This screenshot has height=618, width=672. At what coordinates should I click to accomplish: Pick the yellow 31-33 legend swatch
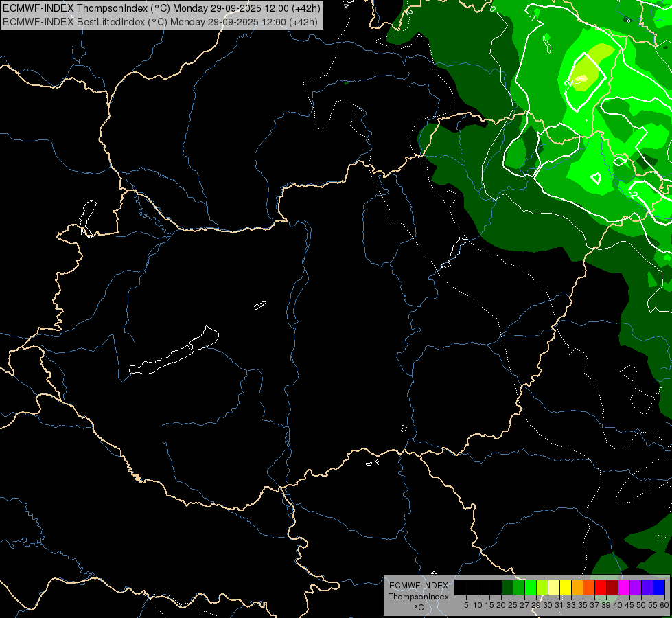click(x=566, y=587)
